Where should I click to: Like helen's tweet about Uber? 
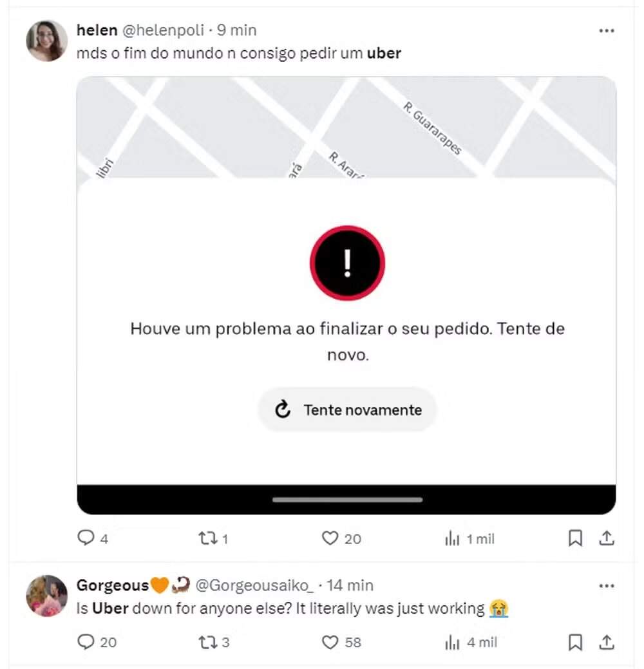[330, 538]
